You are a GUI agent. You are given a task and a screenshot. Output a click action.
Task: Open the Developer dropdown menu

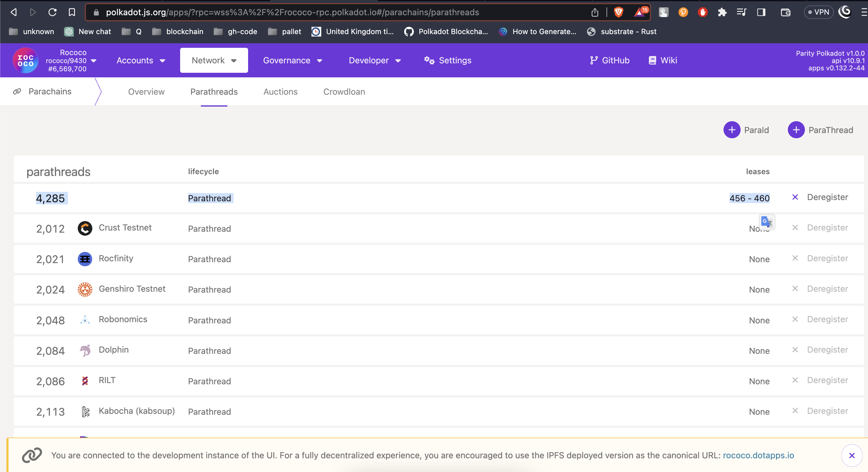[x=375, y=61]
